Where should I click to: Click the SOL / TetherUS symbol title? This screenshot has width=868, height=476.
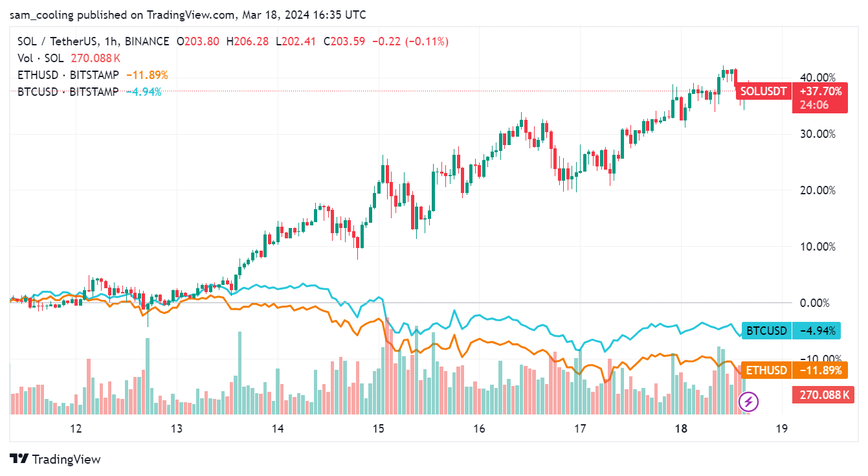click(x=56, y=41)
